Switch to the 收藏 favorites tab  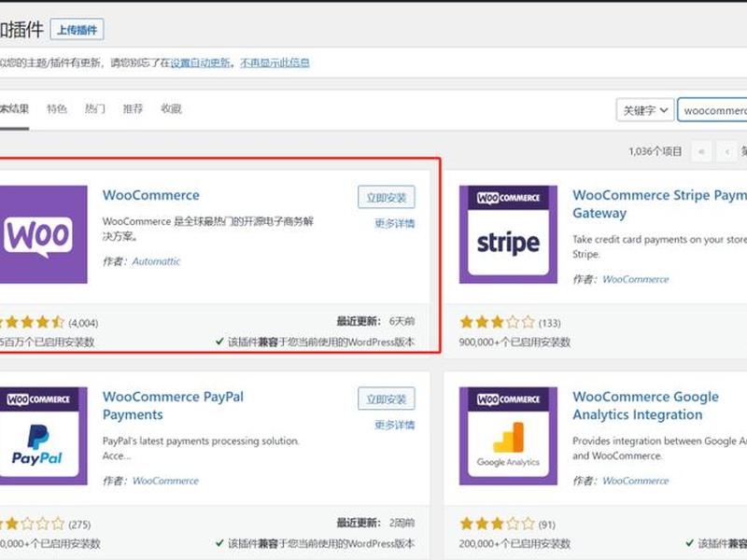click(x=171, y=109)
